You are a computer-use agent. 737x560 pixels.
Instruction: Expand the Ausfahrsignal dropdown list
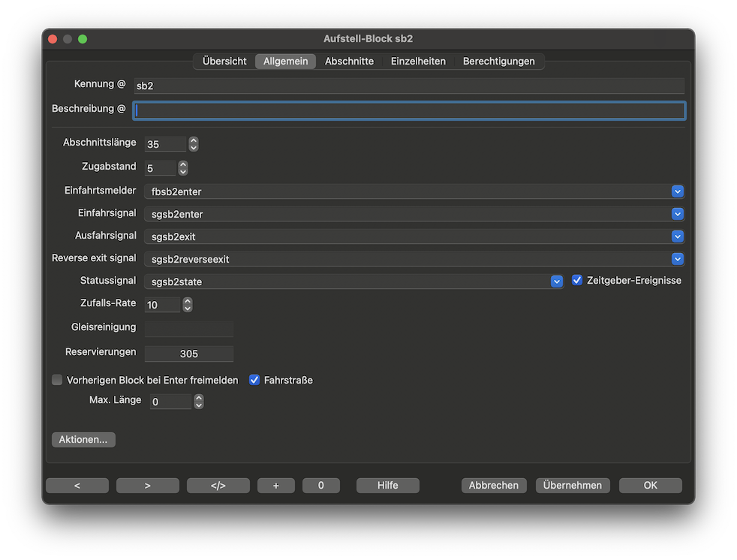tap(677, 236)
